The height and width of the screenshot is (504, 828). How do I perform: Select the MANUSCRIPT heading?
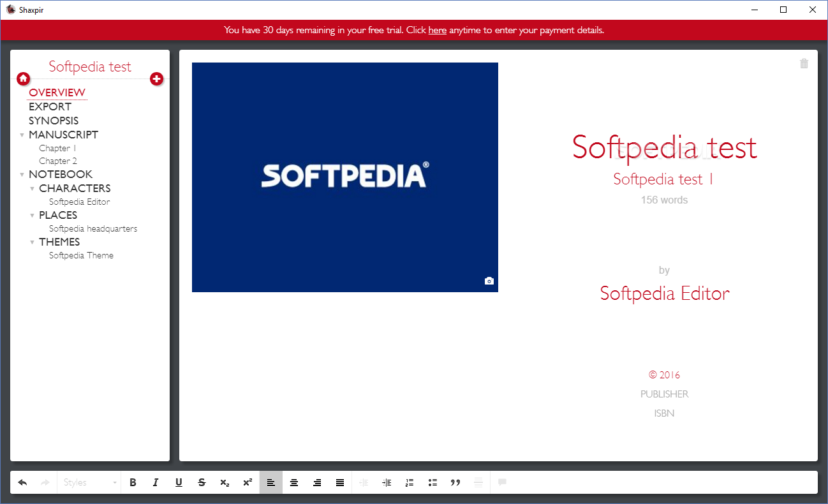point(63,135)
